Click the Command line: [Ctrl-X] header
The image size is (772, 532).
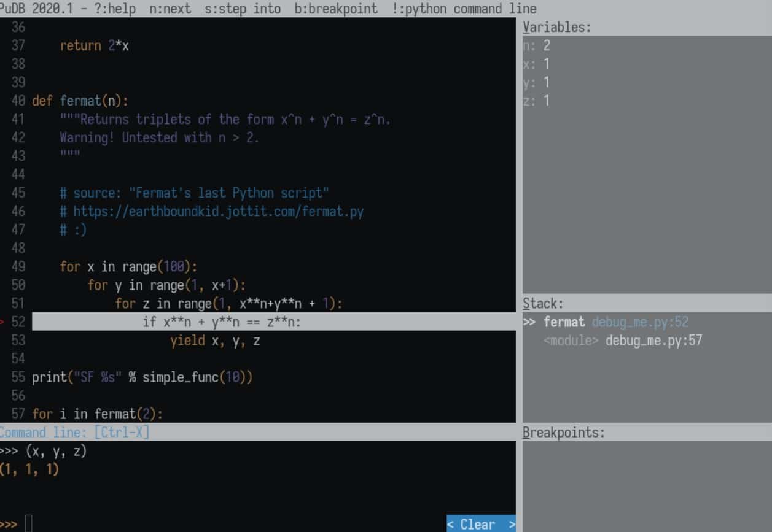point(74,432)
